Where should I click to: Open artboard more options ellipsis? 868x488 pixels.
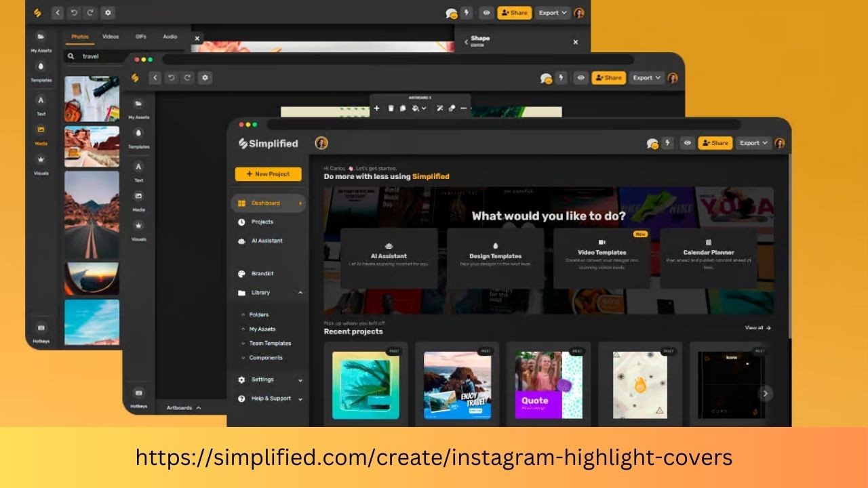click(x=464, y=108)
